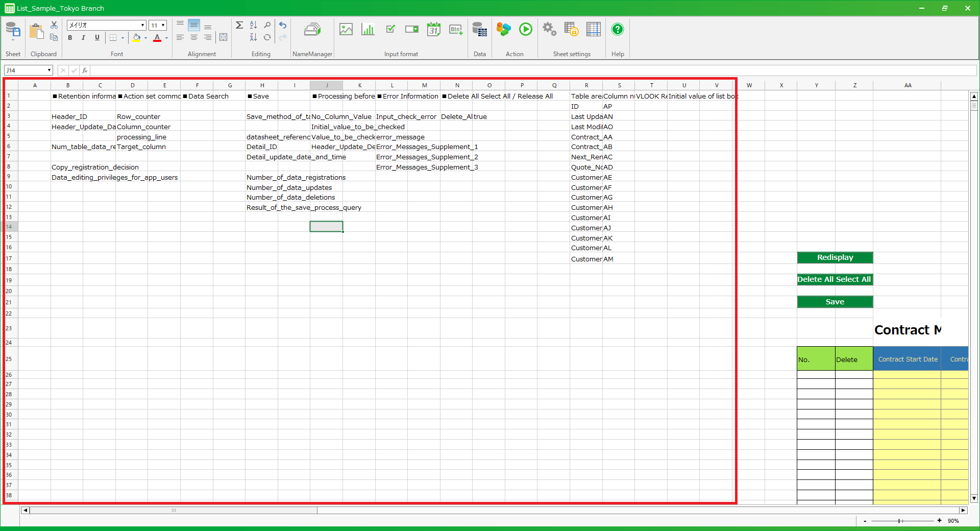Viewport: 980px width, 531px height.
Task: Toggle underline formatting
Action: [97, 38]
